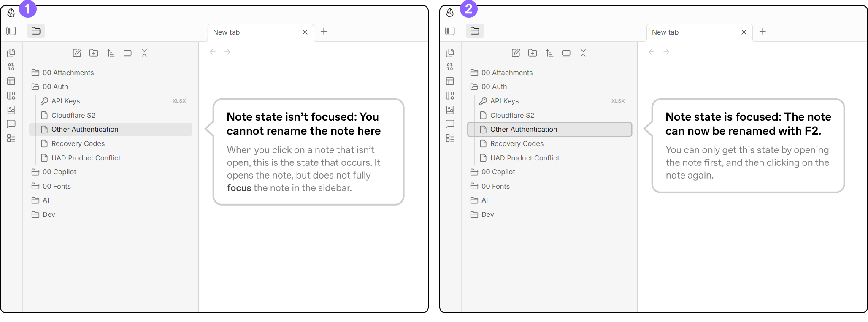
Task: Open sort order options in screenshot 1
Action: click(x=111, y=53)
